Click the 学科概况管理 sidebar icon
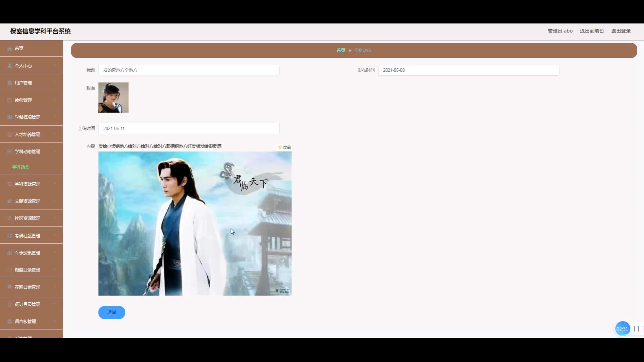The width and height of the screenshot is (644, 362). tap(9, 117)
